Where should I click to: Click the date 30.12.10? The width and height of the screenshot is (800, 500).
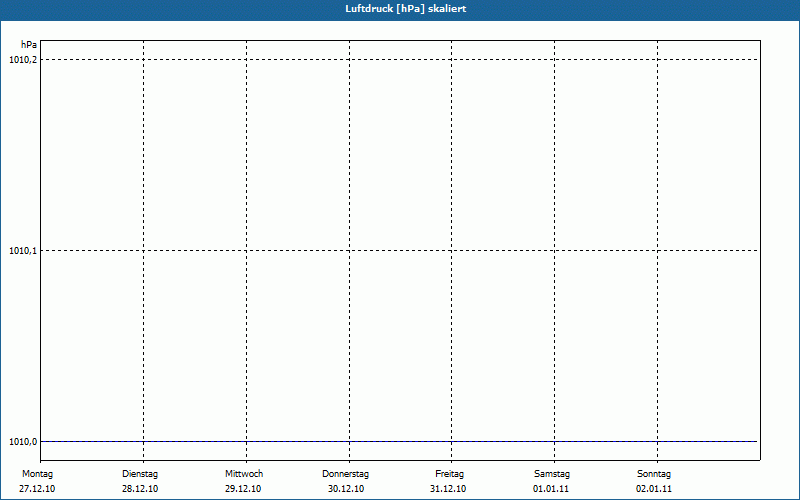pyautogui.click(x=346, y=489)
